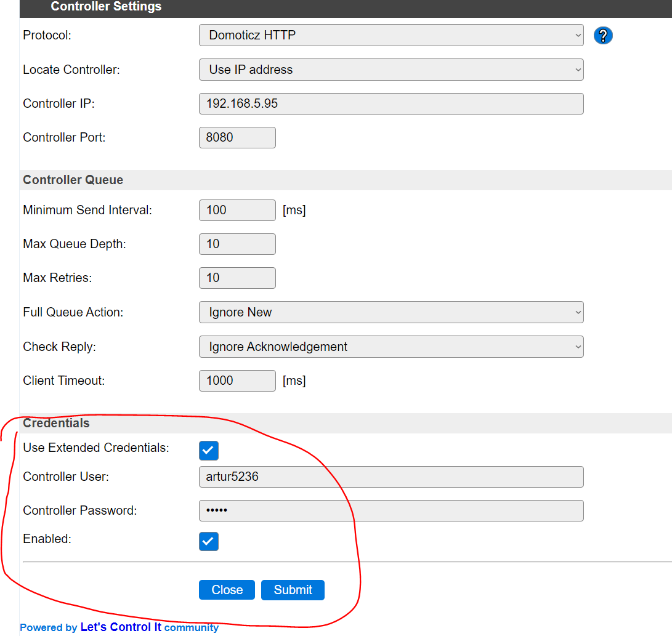Image resolution: width=672 pixels, height=636 pixels.
Task: Expand the Check Reply dropdown
Action: [x=391, y=347]
